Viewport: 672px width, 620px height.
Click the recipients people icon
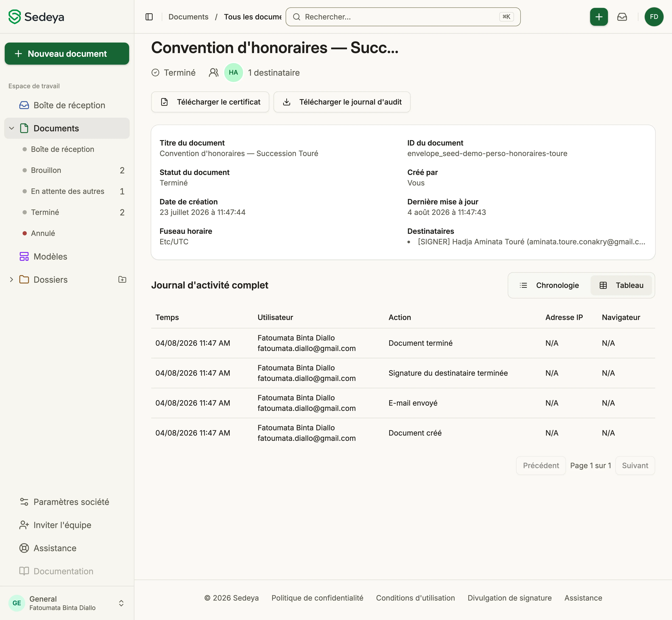click(x=213, y=73)
